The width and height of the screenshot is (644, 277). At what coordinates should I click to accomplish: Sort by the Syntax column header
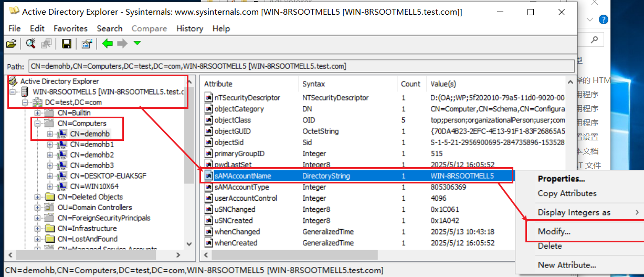tap(347, 84)
